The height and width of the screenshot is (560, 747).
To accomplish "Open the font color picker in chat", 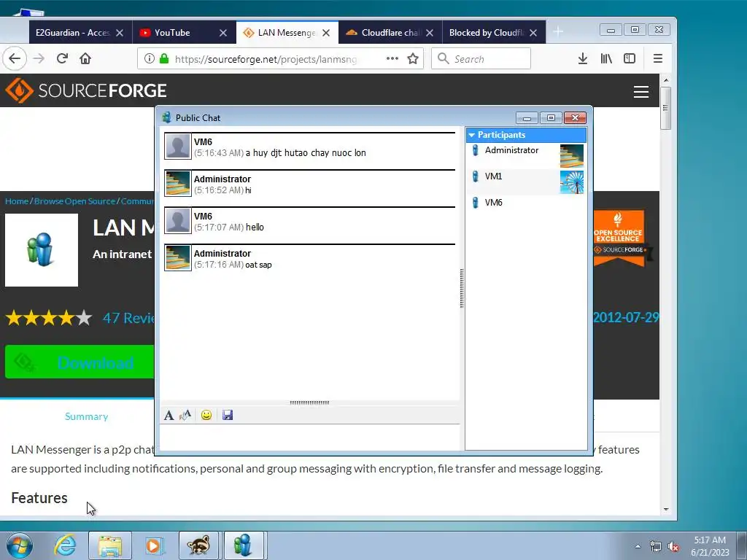I will [x=185, y=415].
